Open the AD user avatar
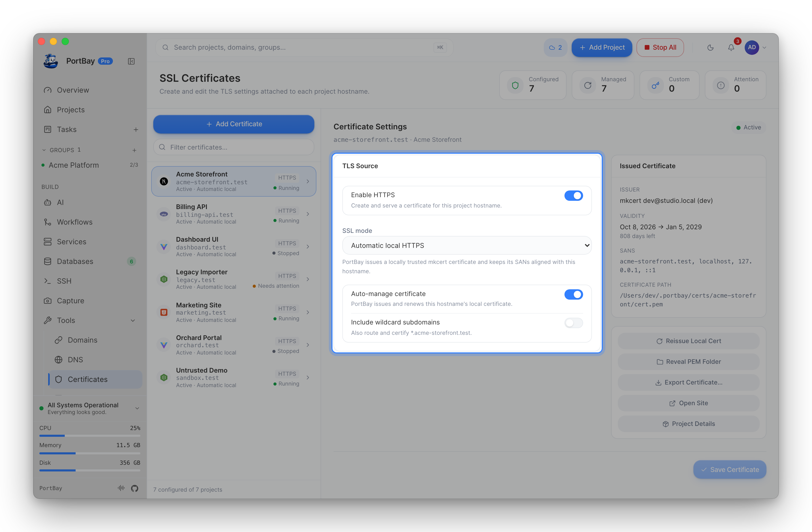 pyautogui.click(x=752, y=47)
